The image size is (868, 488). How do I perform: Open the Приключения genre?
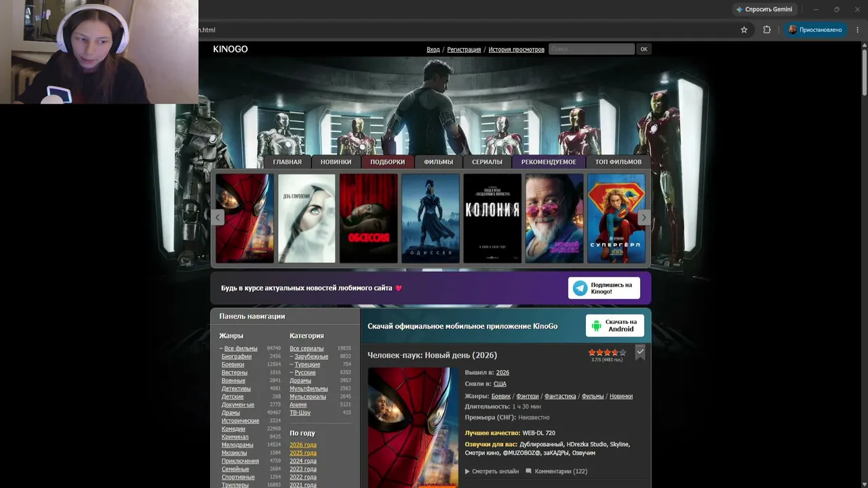240,462
